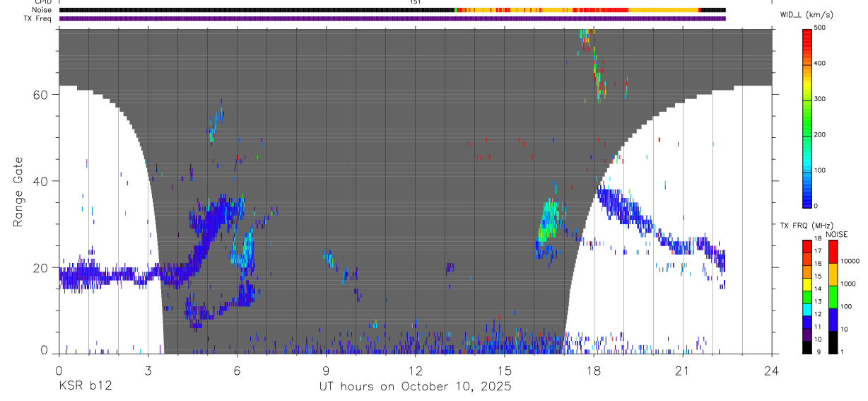Click the '14' label on TX FRQ scale
Viewport: 868px width, 401px height.
pos(818,289)
